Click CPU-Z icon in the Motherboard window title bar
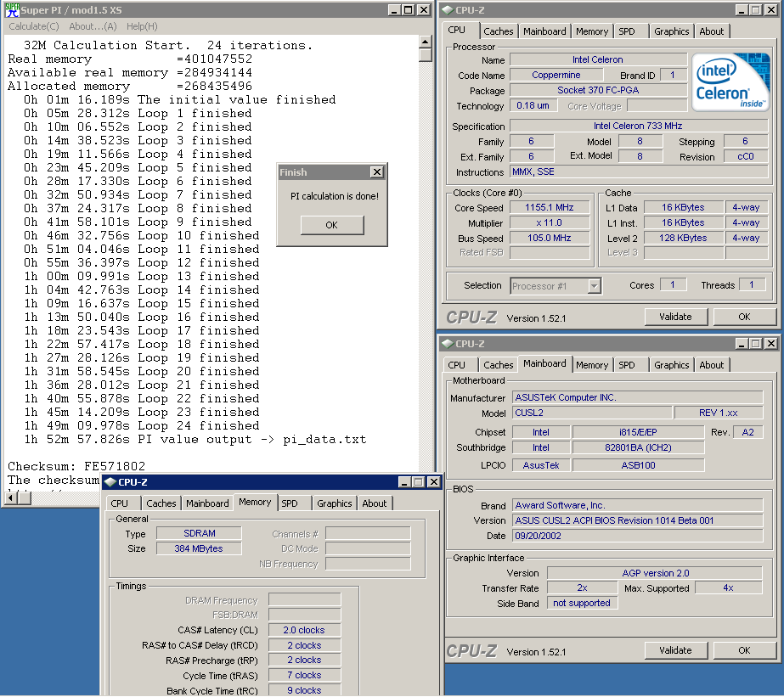 (447, 344)
